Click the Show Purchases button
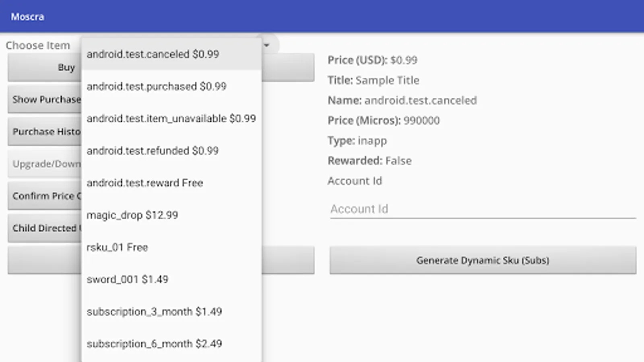Image resolution: width=644 pixels, height=362 pixels. pyautogui.click(x=44, y=99)
